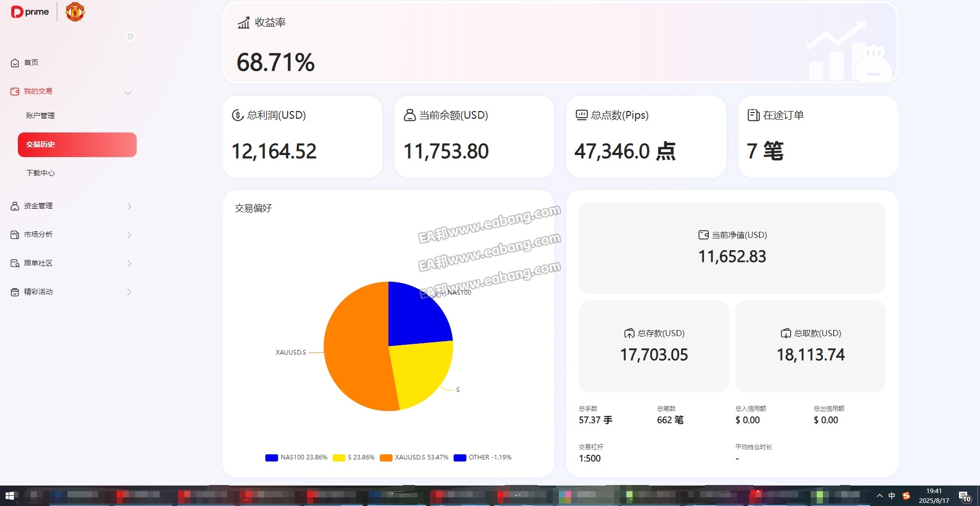980x506 pixels.
Task: Click the 662 笔 total trades value
Action: pos(670,420)
